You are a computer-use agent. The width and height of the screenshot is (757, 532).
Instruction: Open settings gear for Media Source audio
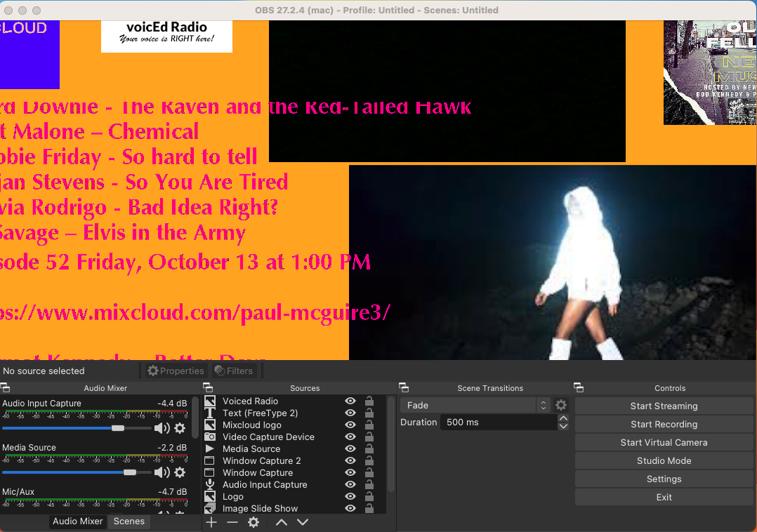(x=180, y=472)
